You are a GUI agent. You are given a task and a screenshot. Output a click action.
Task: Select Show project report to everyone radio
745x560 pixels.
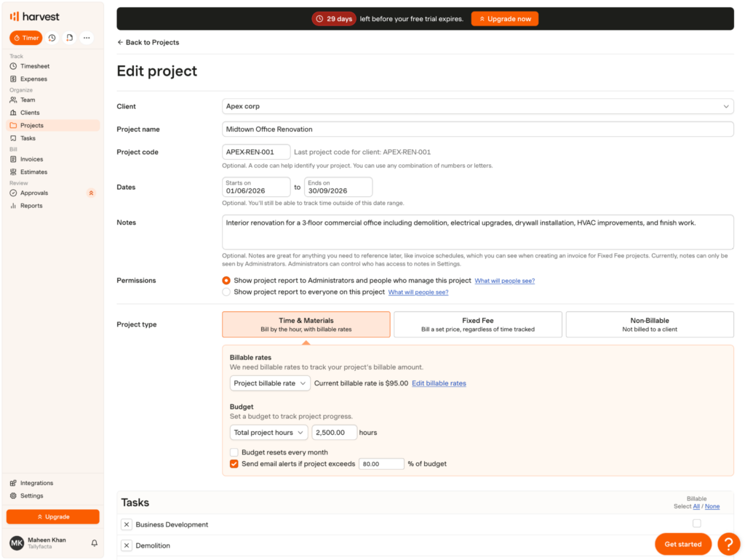226,292
